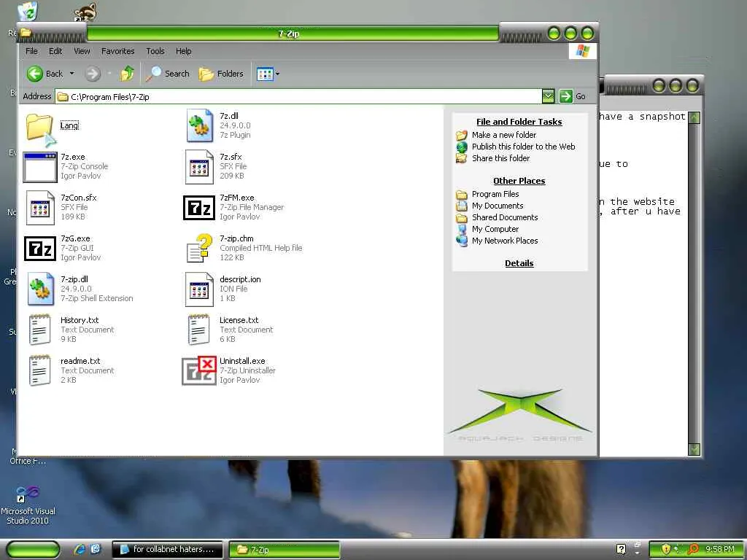Click the Back toolbar button
The height and width of the screenshot is (560, 747).
click(44, 74)
